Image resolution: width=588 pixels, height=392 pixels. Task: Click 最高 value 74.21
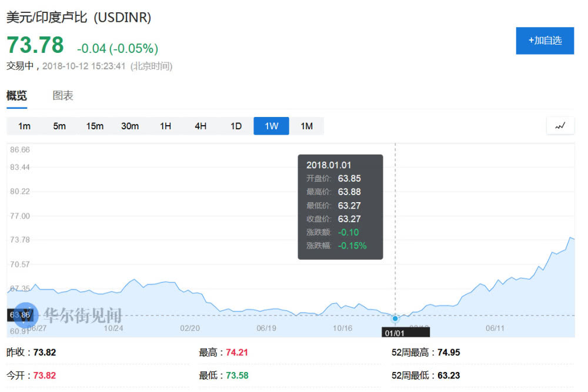[x=236, y=352]
